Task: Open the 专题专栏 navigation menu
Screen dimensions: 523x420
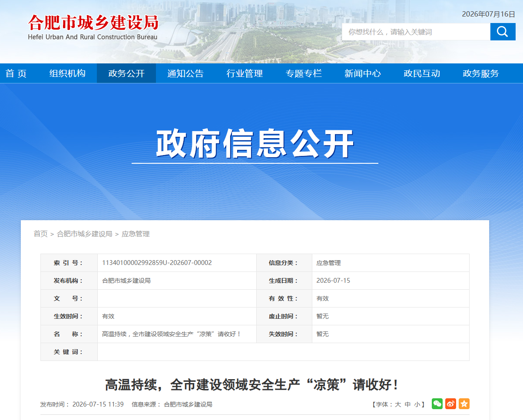Action: [304, 73]
